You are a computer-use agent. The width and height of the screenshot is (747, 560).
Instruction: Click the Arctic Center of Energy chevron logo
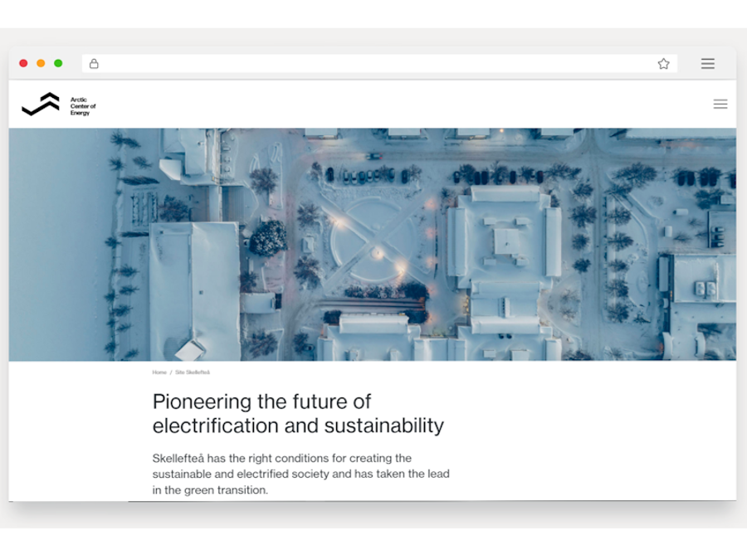click(41, 105)
